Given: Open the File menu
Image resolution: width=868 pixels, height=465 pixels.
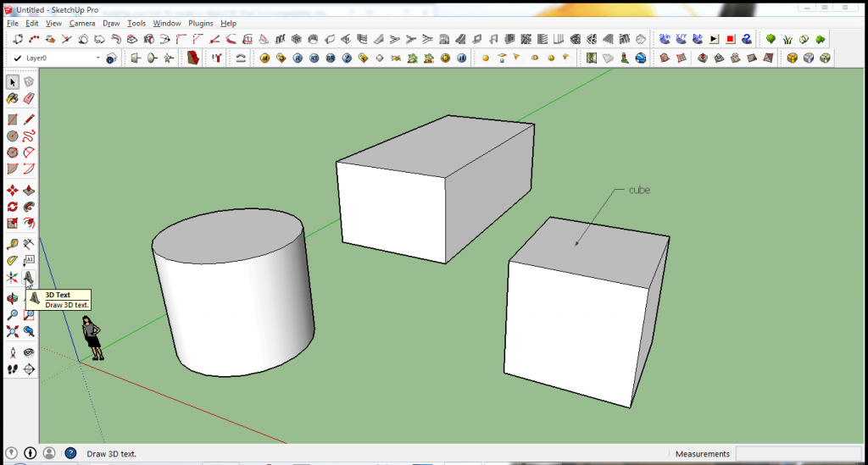Looking at the screenshot, I should 12,23.
